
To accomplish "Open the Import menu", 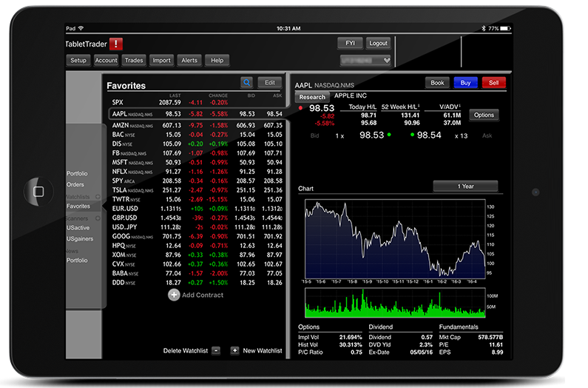I will point(162,60).
